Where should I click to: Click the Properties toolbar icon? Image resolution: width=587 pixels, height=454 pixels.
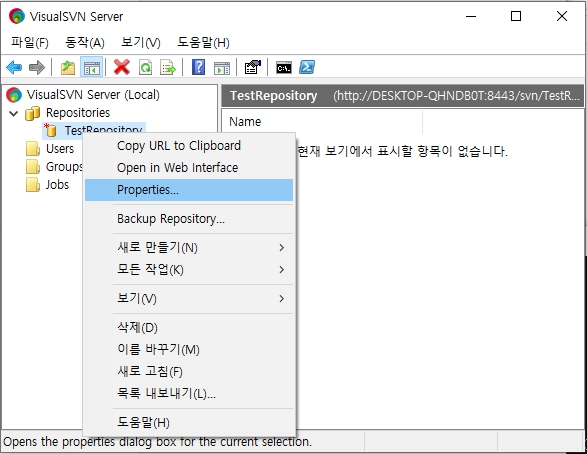[x=253, y=67]
